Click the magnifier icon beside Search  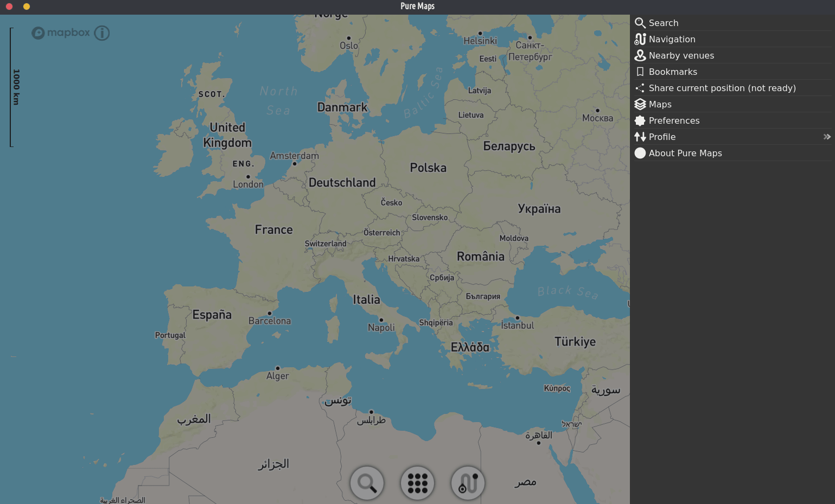pos(640,23)
